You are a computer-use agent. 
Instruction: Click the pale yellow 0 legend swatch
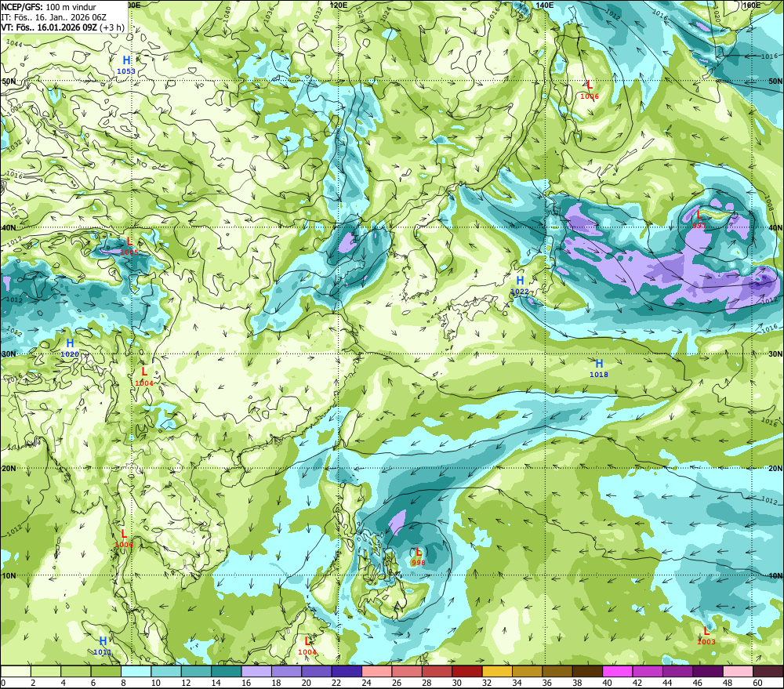[x=16, y=671]
